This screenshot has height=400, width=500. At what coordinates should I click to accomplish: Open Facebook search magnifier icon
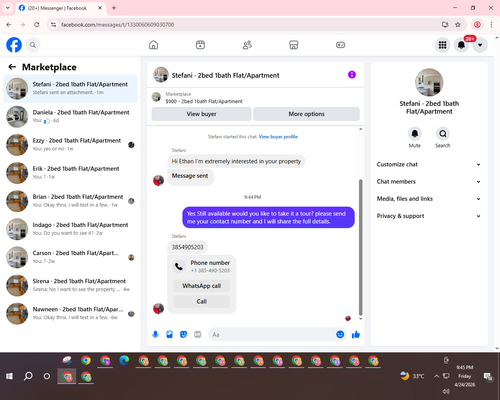click(x=33, y=45)
